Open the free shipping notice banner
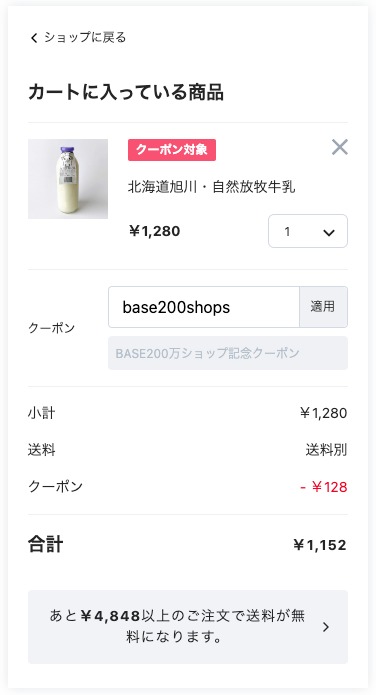 pyautogui.click(x=188, y=627)
